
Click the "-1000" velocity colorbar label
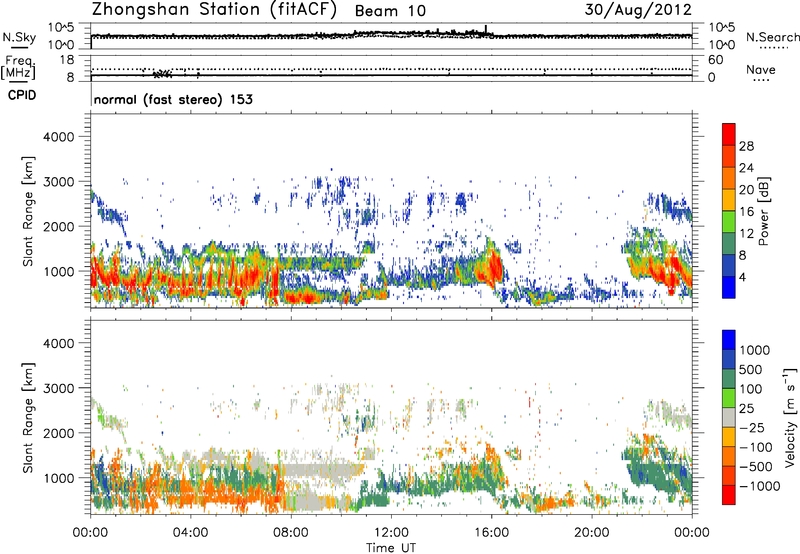[759, 486]
